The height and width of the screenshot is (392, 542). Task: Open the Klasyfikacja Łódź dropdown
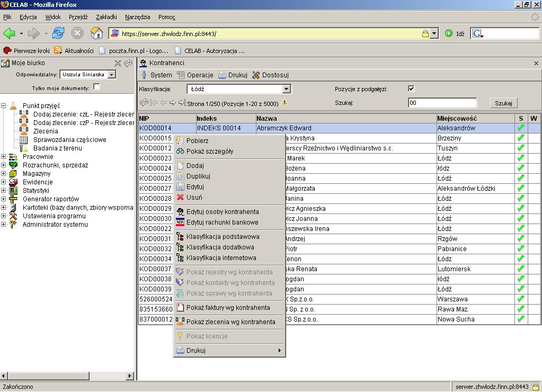[x=286, y=89]
